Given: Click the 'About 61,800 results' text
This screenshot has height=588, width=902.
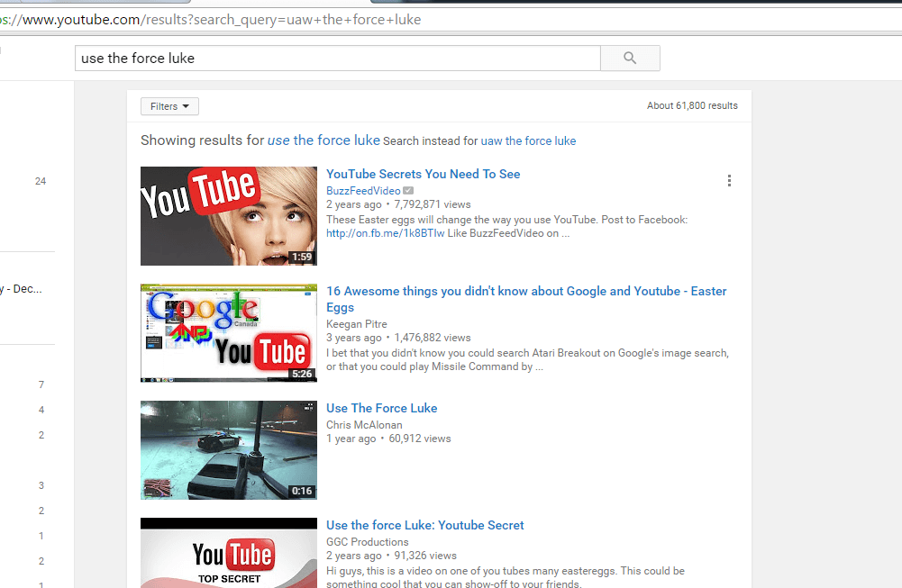Looking at the screenshot, I should coord(692,105).
